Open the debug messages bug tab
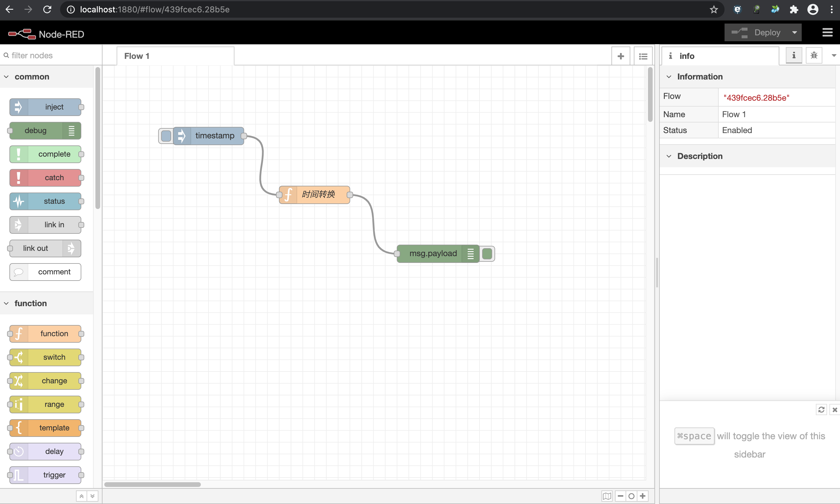 [x=813, y=55]
